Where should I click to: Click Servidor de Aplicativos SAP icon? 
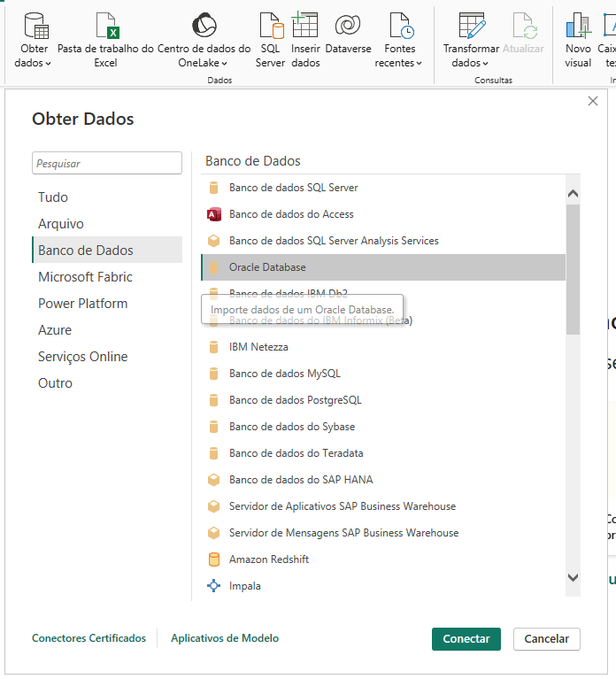(x=214, y=506)
